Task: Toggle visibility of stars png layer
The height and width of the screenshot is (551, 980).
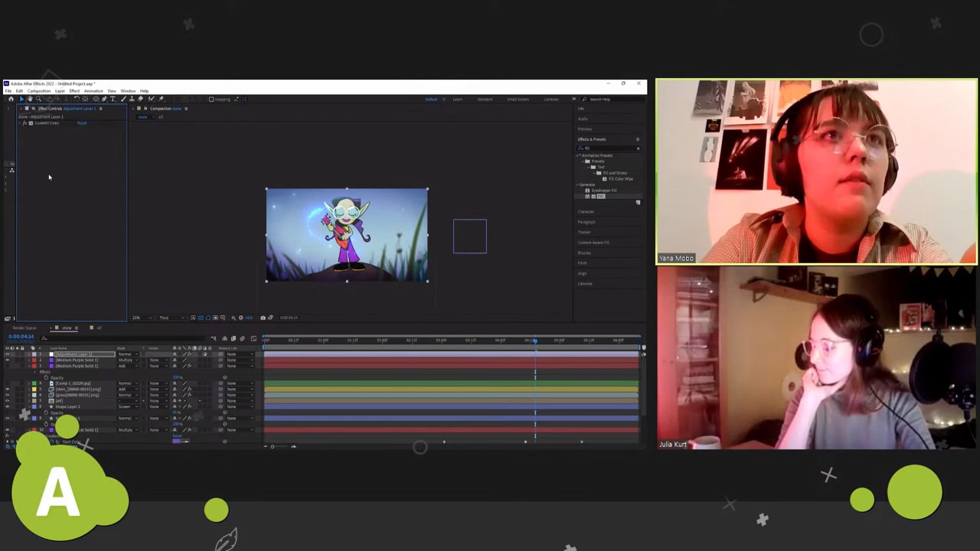Action: click(7, 389)
